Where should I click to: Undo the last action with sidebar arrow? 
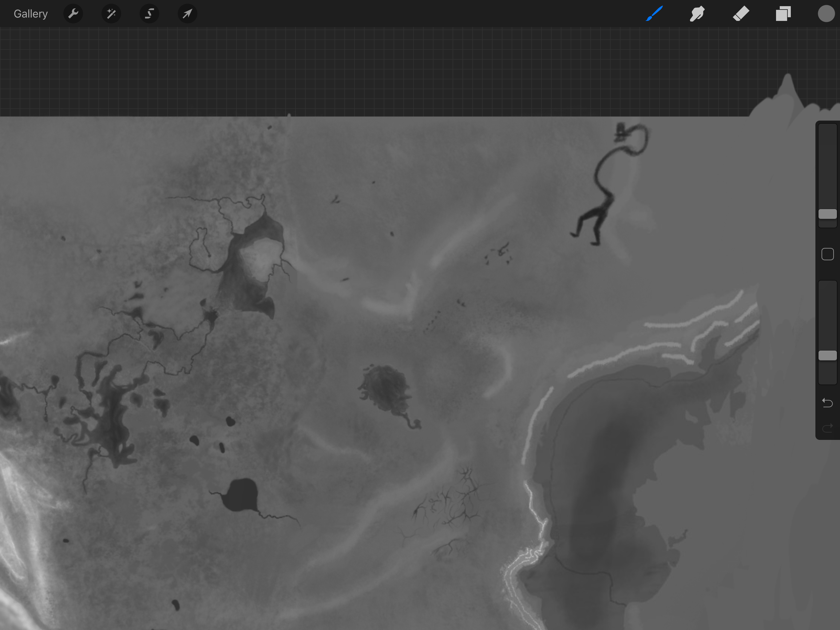(x=827, y=402)
